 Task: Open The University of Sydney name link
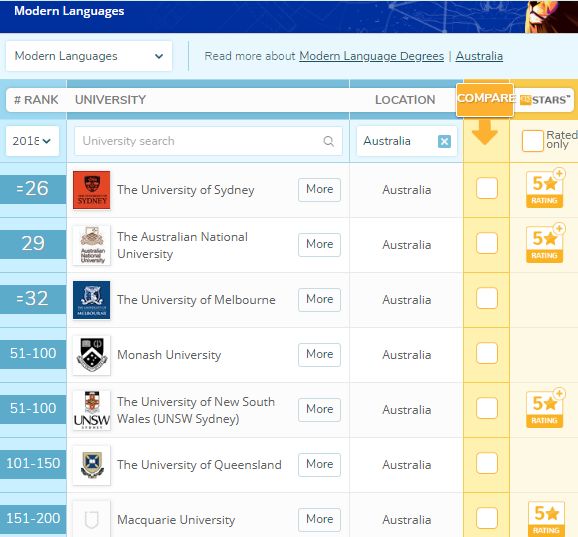coord(186,190)
